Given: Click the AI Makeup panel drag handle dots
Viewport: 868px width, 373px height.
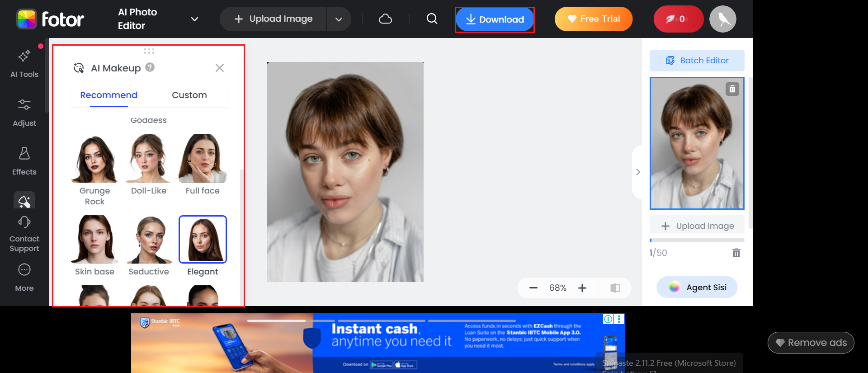Looking at the screenshot, I should click(149, 51).
